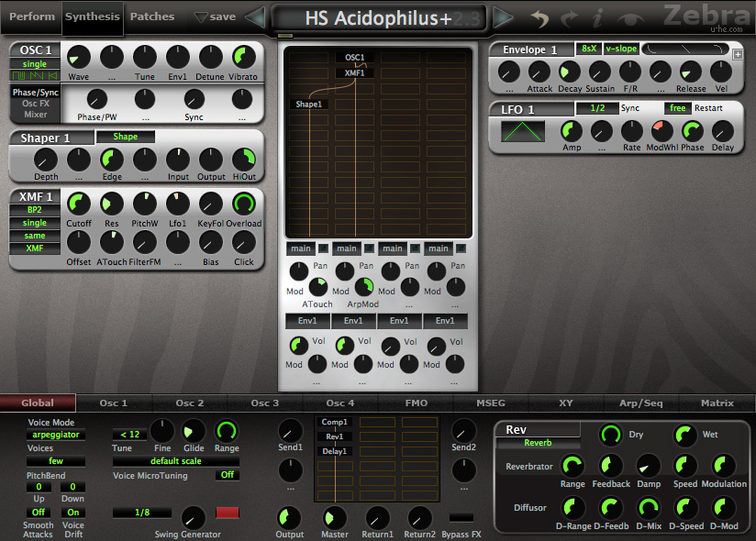Select the Envelope 1 curve shape selector

tap(685, 49)
